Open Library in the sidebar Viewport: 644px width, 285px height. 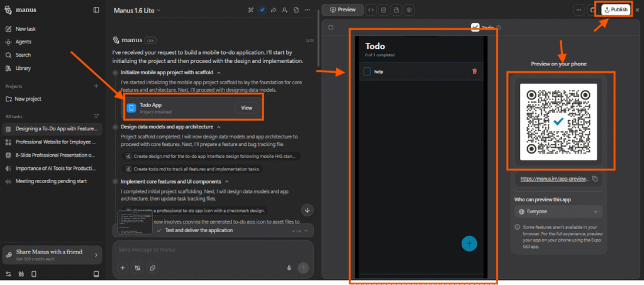pos(23,68)
